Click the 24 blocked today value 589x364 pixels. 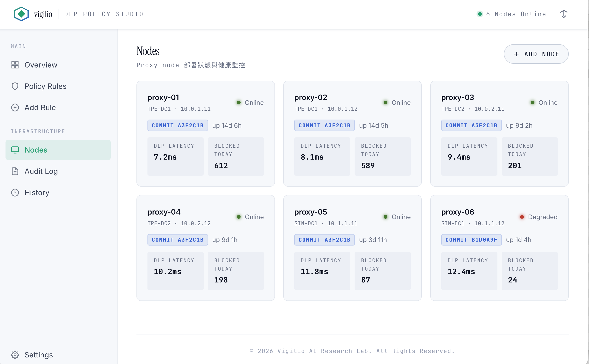[x=512, y=280]
